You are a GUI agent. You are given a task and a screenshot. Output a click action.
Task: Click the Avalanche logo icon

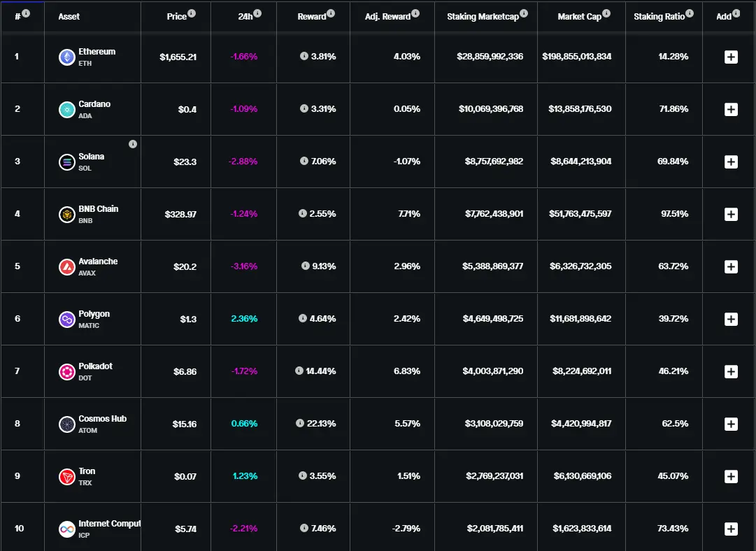pos(67,267)
